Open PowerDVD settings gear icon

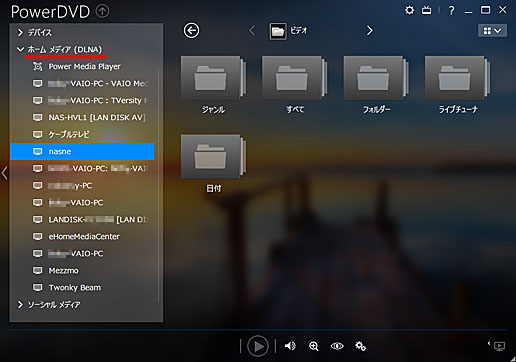(409, 10)
